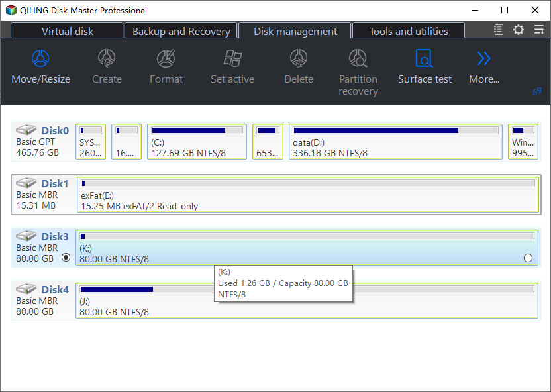
Task: Click the data(D:) usage bar
Action: [x=395, y=130]
